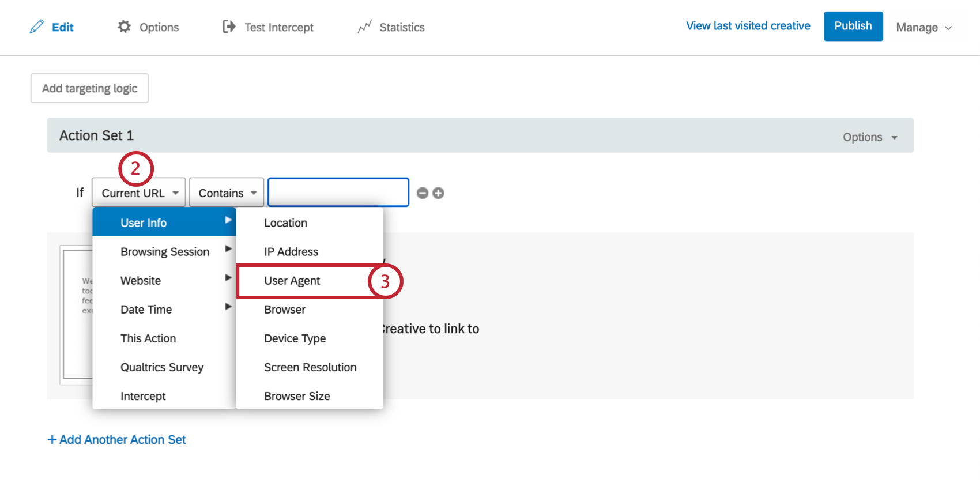The width and height of the screenshot is (980, 490).
Task: Add condition with the plus icon
Action: click(x=438, y=193)
